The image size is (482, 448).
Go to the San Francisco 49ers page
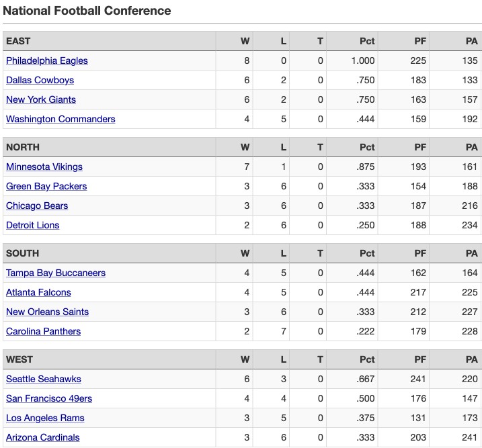pos(49,398)
